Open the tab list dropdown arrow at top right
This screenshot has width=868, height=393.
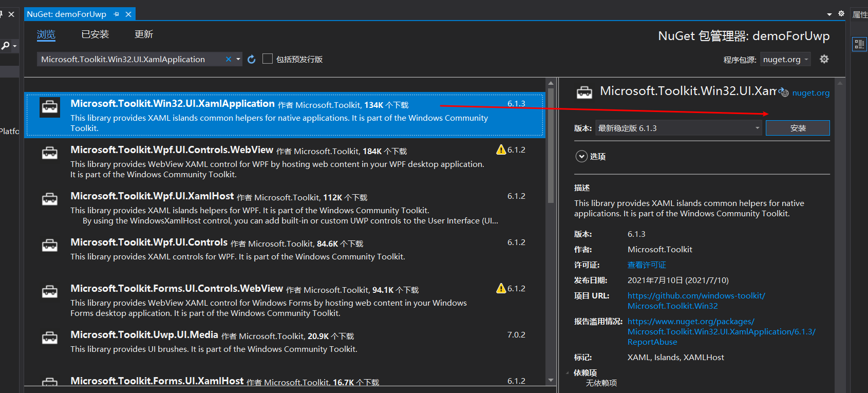tap(829, 15)
